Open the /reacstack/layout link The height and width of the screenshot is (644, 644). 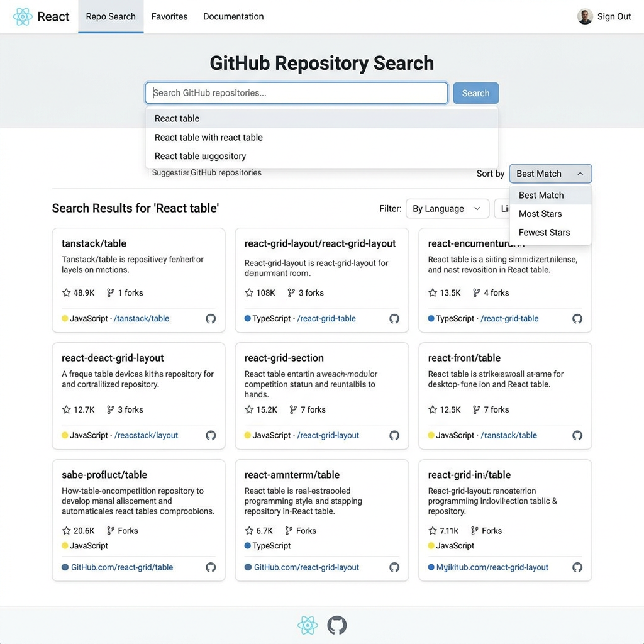pyautogui.click(x=146, y=435)
